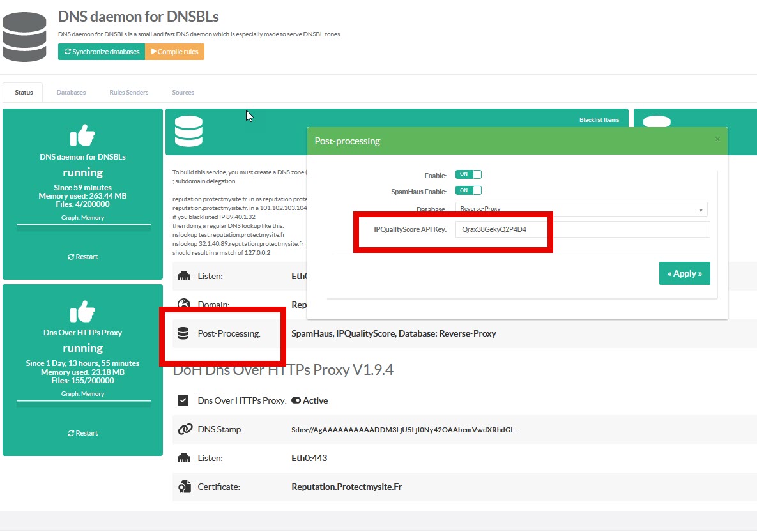The height and width of the screenshot is (532, 757).
Task: Switch to the Databases tab
Action: pyautogui.click(x=71, y=93)
